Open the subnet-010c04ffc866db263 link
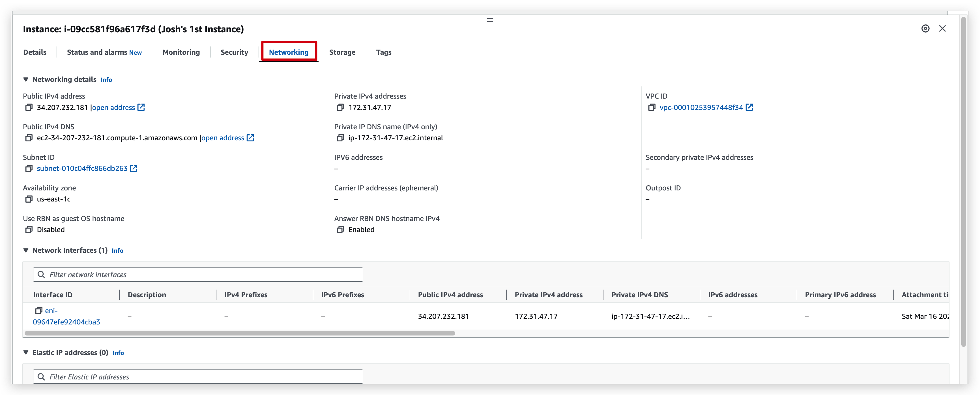 [x=81, y=168]
